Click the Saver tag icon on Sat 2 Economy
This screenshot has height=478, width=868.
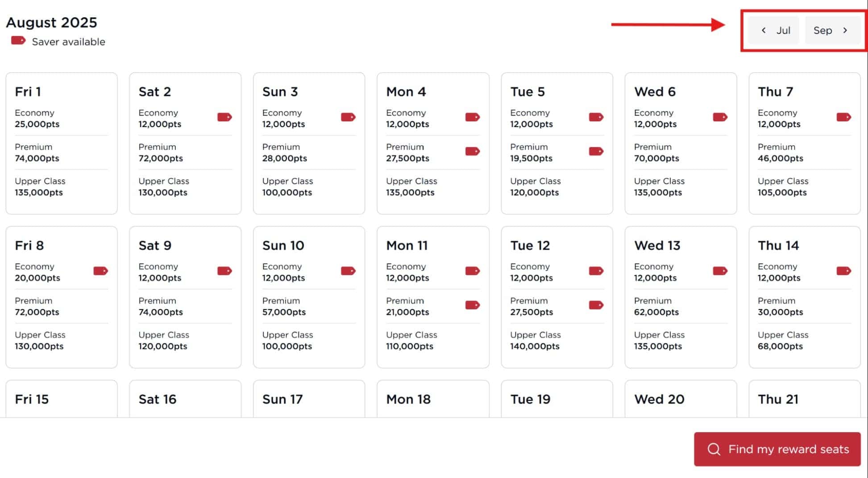[225, 117]
